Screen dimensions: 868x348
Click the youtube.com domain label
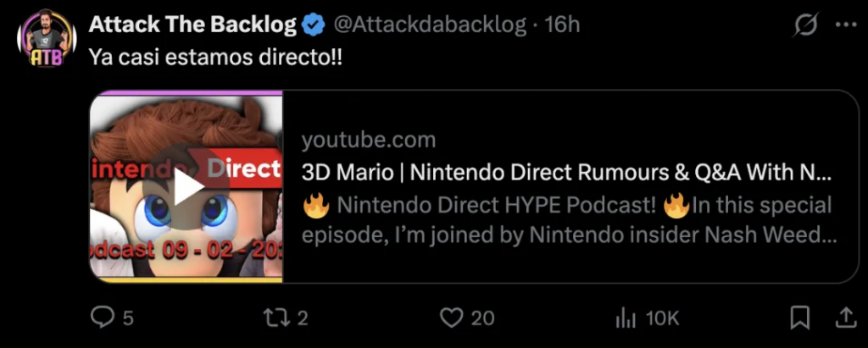pyautogui.click(x=369, y=141)
